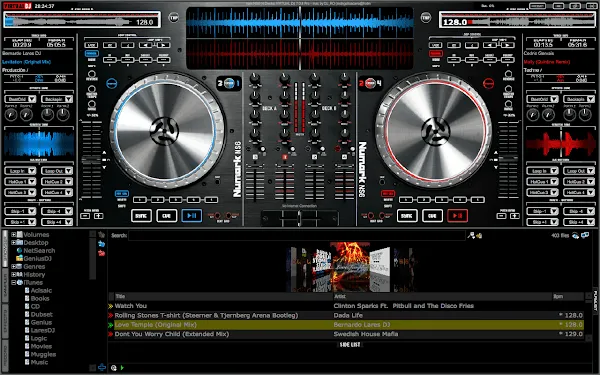
Task: Open left deck BeatGrid effect dropdown
Action: point(20,99)
